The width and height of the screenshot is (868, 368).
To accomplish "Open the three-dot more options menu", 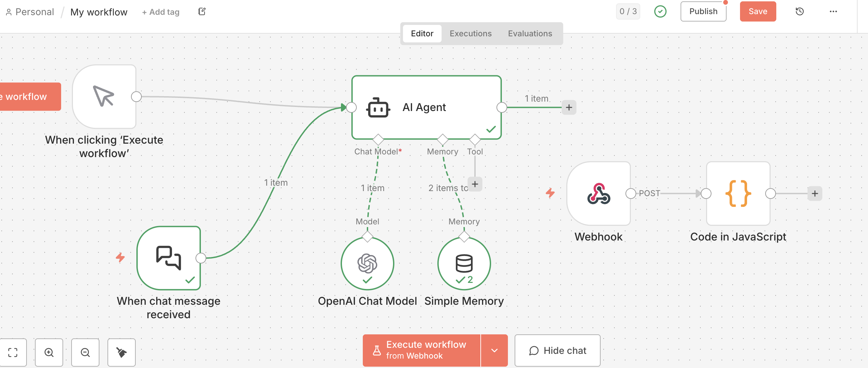I will 833,12.
